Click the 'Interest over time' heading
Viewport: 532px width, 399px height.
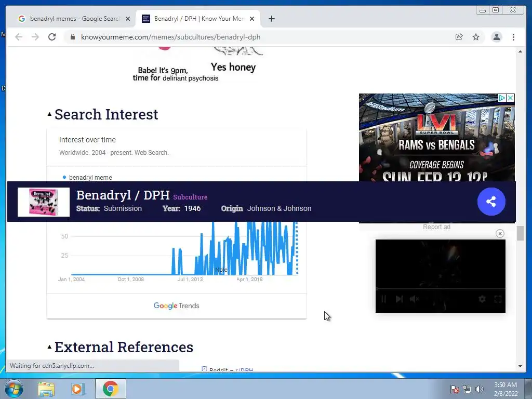tap(87, 140)
